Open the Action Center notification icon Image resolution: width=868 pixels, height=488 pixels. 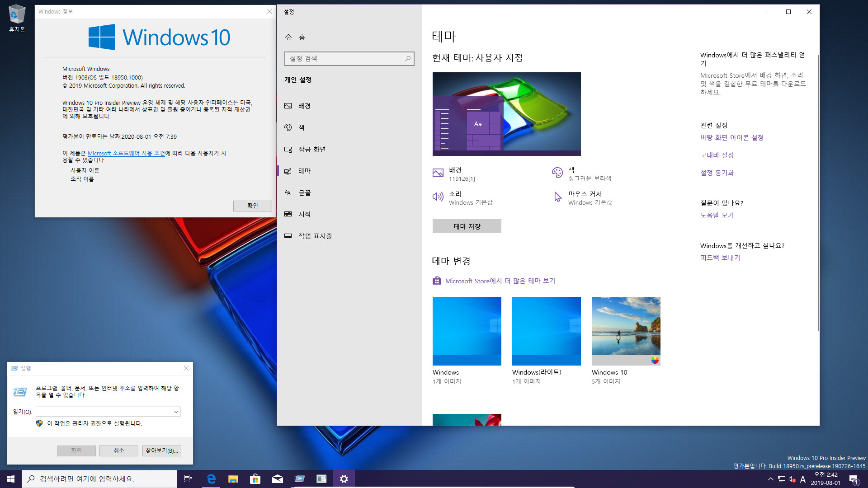(x=854, y=479)
